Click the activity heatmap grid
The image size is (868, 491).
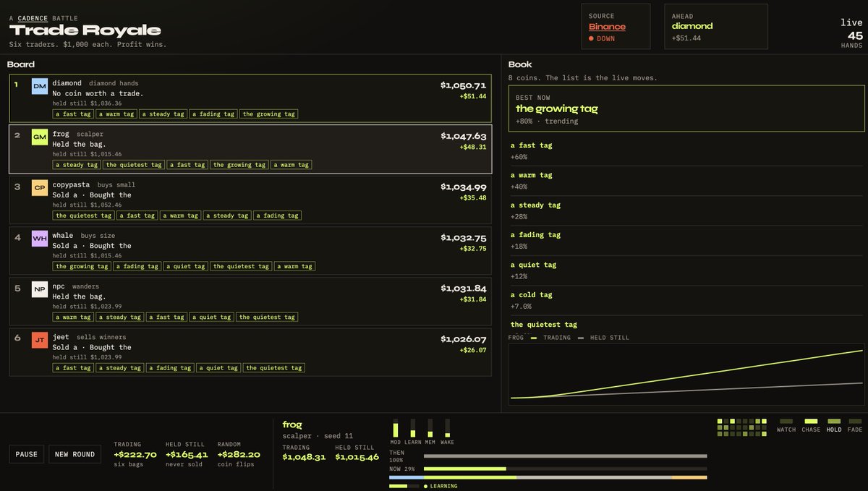tap(741, 427)
